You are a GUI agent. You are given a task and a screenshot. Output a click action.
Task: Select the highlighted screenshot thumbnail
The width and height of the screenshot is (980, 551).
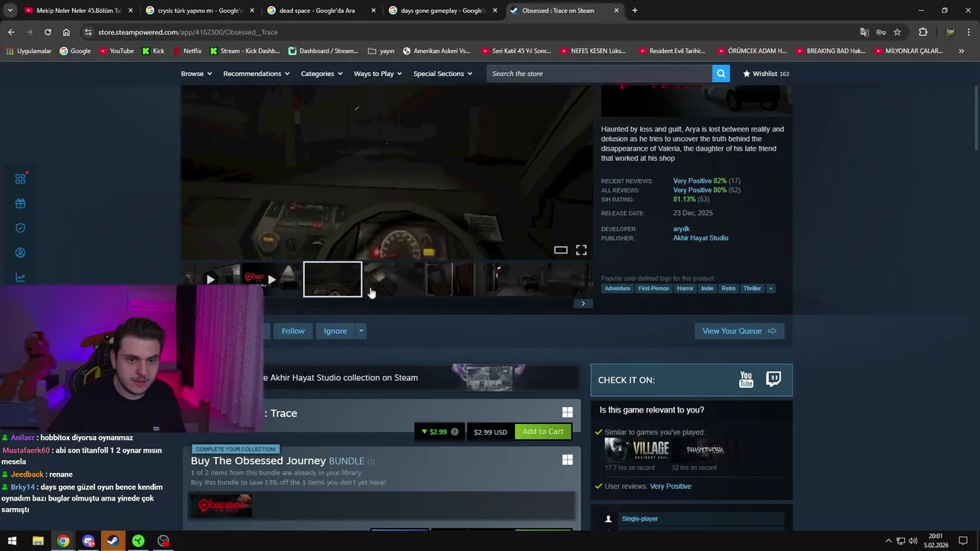(x=332, y=279)
